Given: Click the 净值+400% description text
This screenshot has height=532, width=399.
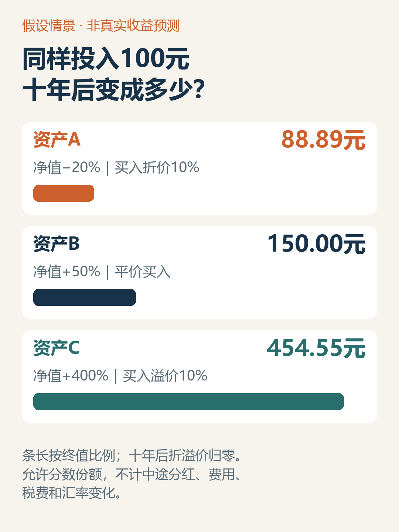Looking at the screenshot, I should click(x=71, y=376).
